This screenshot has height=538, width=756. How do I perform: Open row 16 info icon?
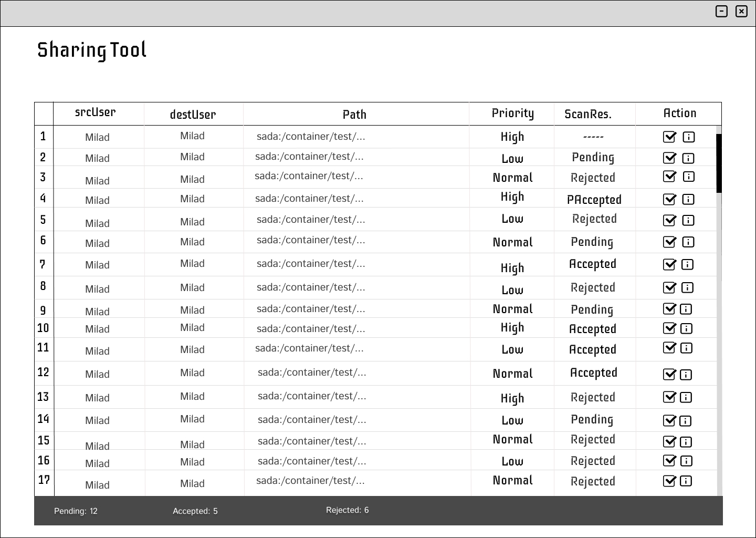[686, 461]
